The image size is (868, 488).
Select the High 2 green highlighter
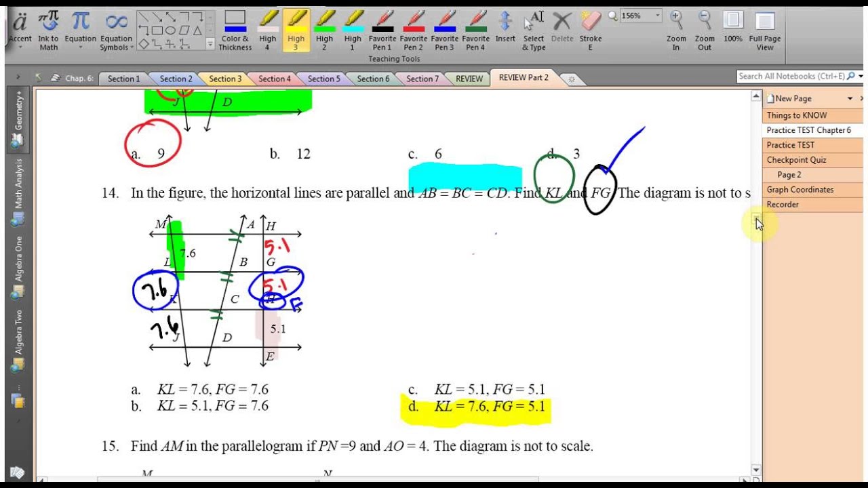324,30
